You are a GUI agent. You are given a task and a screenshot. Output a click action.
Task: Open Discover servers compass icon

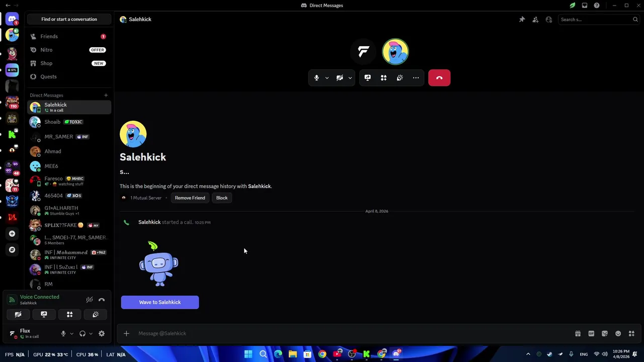coord(12,249)
